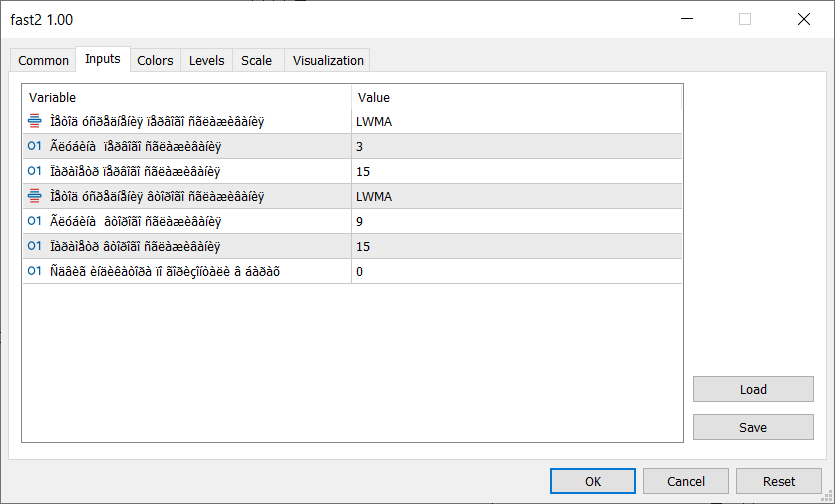835x504 pixels.
Task: Open the Scale tab
Action: pos(257,61)
